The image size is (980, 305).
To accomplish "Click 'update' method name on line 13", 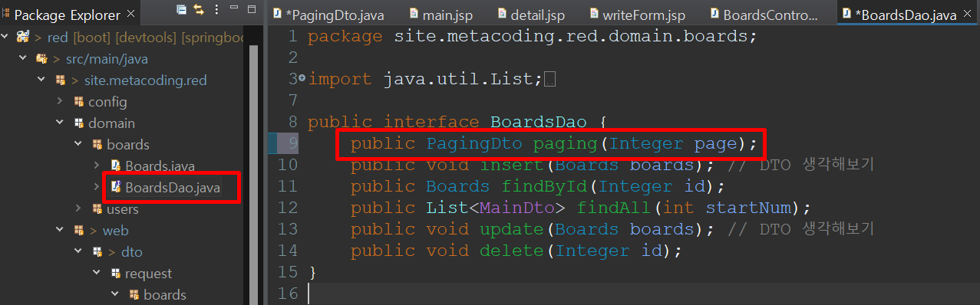I will click(511, 229).
